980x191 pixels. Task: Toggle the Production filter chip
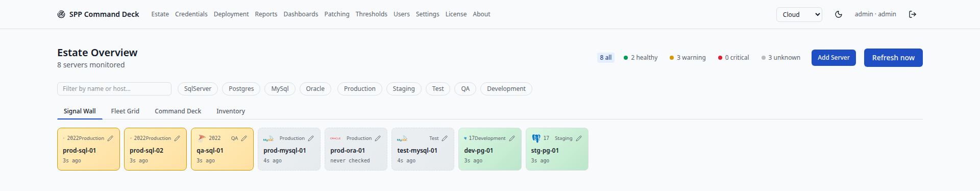click(360, 89)
